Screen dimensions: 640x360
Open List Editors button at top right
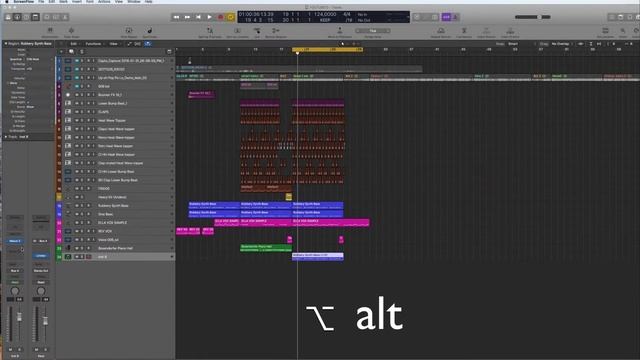(x=612, y=17)
